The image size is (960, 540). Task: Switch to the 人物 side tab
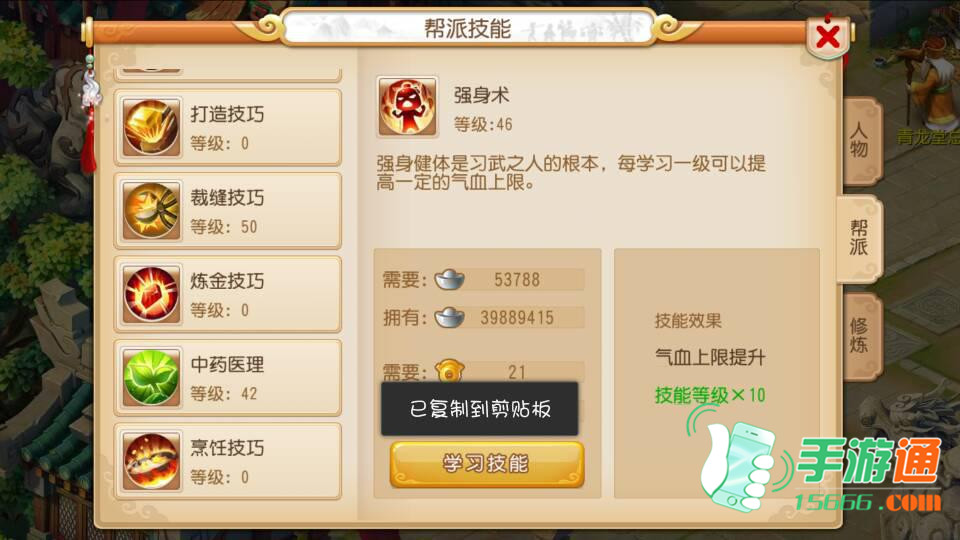click(860, 141)
